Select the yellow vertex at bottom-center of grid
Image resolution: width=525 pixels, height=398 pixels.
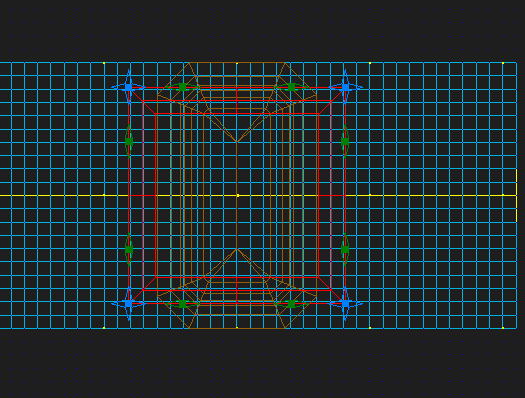237,328
